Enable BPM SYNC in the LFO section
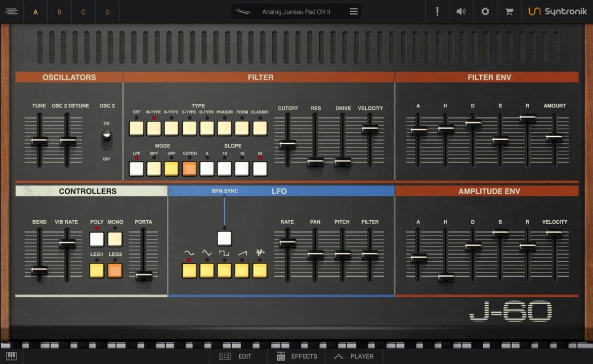This screenshot has width=593, height=364. pyautogui.click(x=224, y=238)
